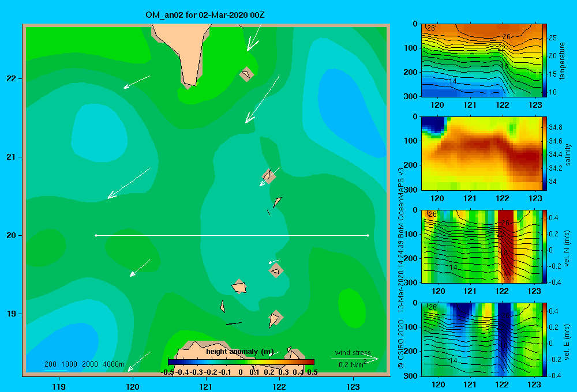Screen dimensions: 577x392
Task: Open the vel. N cross-section plot
Action: pyautogui.click(x=482, y=246)
